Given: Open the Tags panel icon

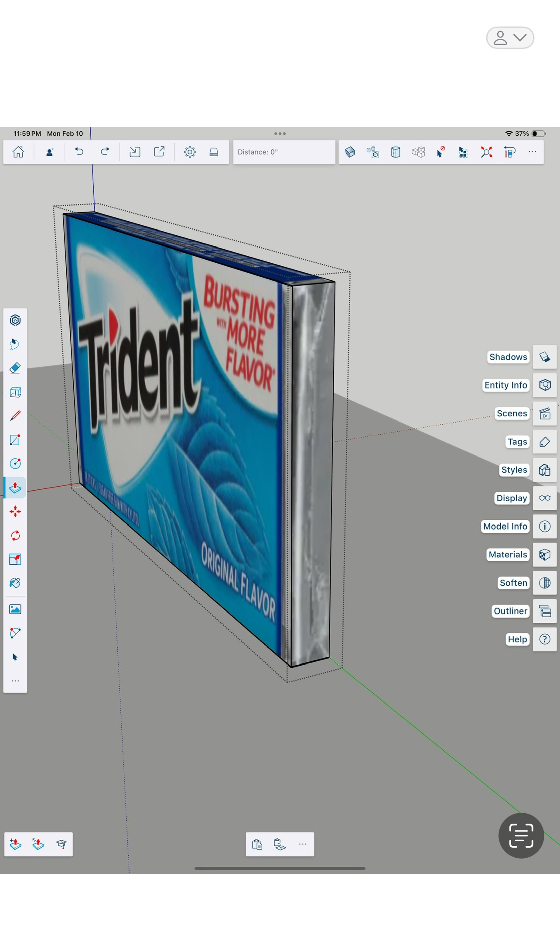Looking at the screenshot, I should coord(545,442).
